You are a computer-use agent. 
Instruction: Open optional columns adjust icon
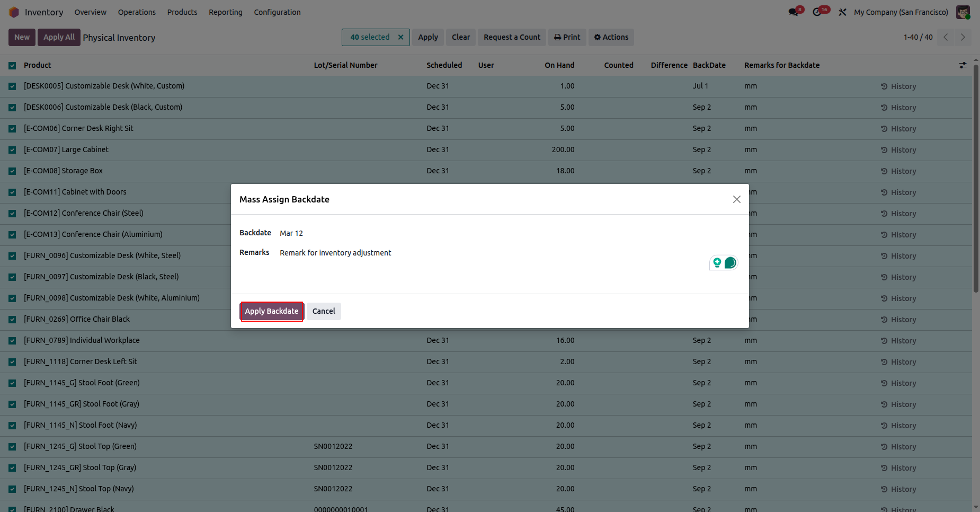(963, 65)
